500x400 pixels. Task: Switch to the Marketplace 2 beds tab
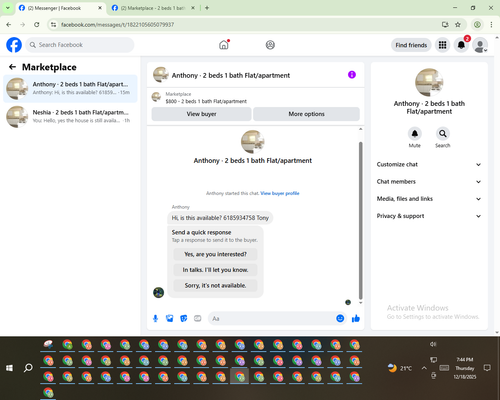(154, 8)
